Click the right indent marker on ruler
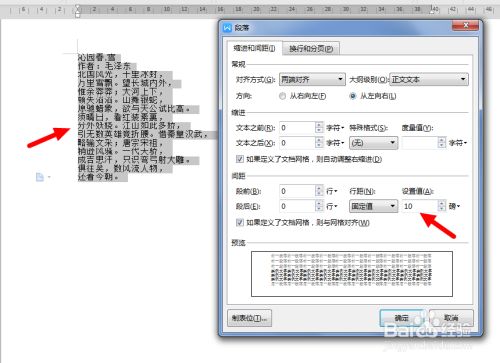The height and width of the screenshot is (363, 500). pos(432,11)
